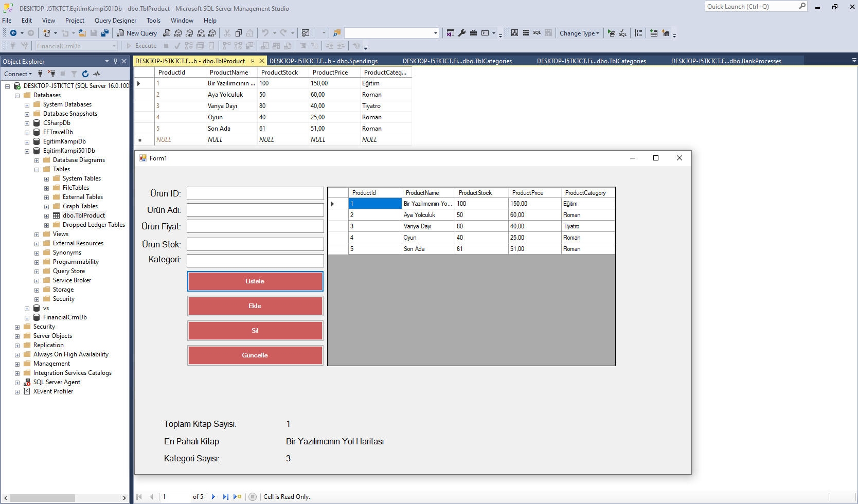The image size is (858, 504).
Task: Click the New Query toolbar button
Action: [x=137, y=33]
